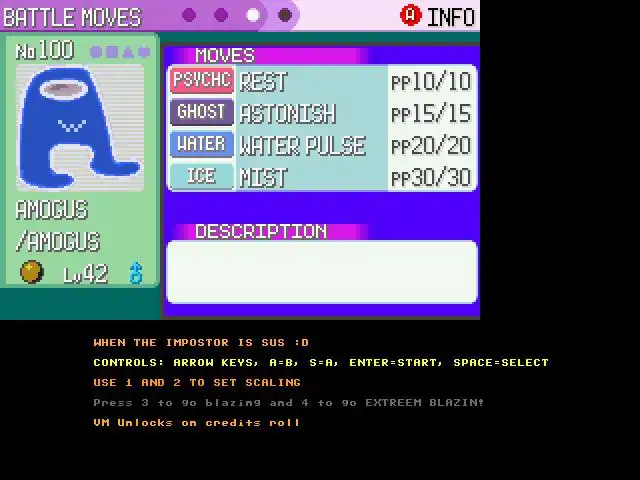Click the MOVES section header
Image resolution: width=640 pixels, height=480 pixels.
(225, 56)
